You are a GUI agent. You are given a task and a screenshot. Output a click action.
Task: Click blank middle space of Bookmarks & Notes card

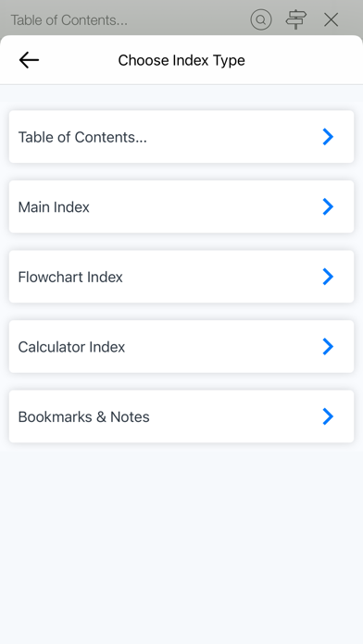click(x=234, y=416)
